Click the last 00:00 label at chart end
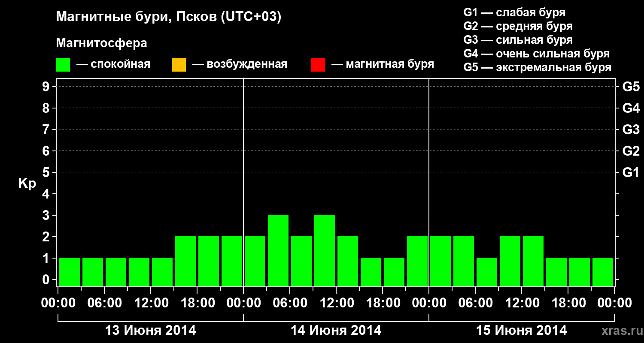This screenshot has width=644, height=343. pos(614,303)
